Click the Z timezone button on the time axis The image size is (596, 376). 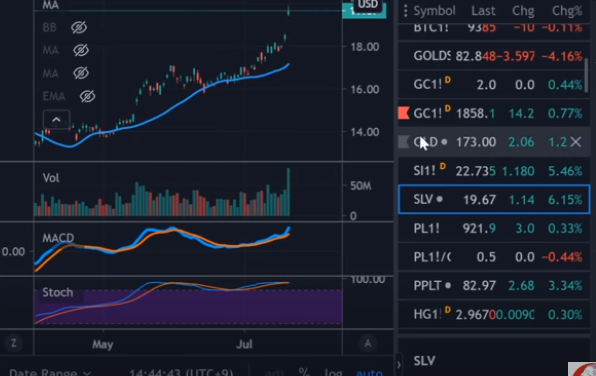tap(14, 343)
